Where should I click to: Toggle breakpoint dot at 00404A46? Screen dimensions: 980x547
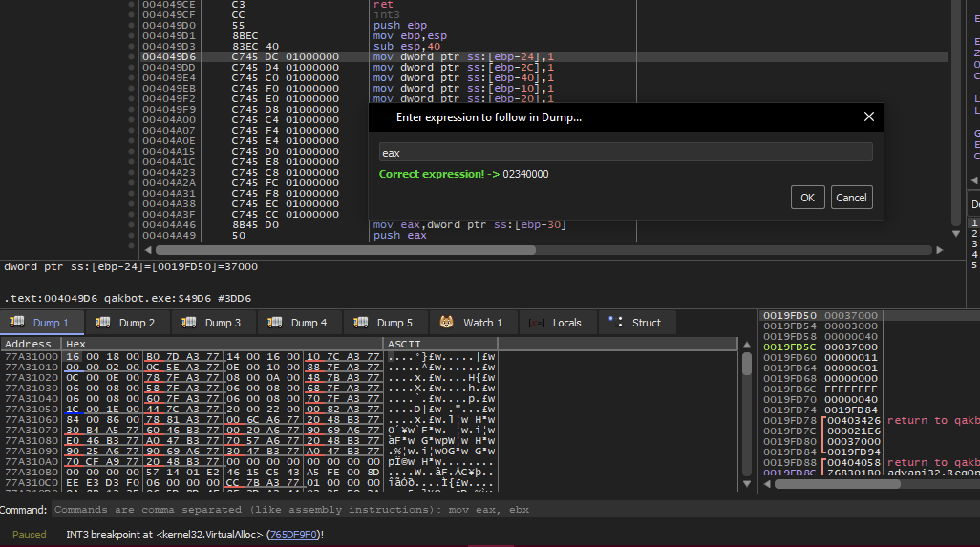click(131, 225)
